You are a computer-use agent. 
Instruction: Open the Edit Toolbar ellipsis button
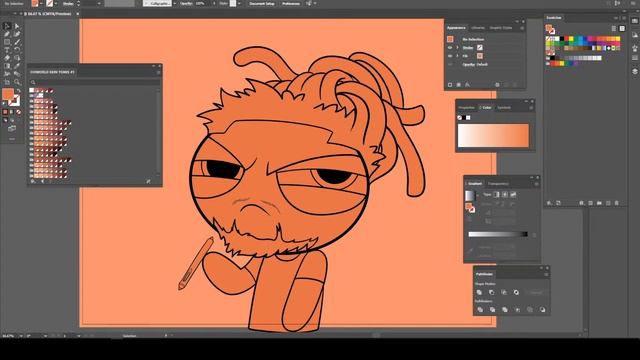coord(12,139)
